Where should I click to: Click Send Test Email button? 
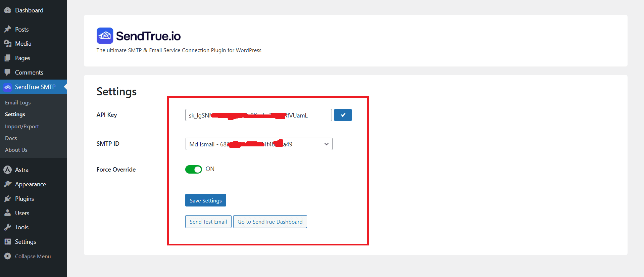click(x=208, y=222)
